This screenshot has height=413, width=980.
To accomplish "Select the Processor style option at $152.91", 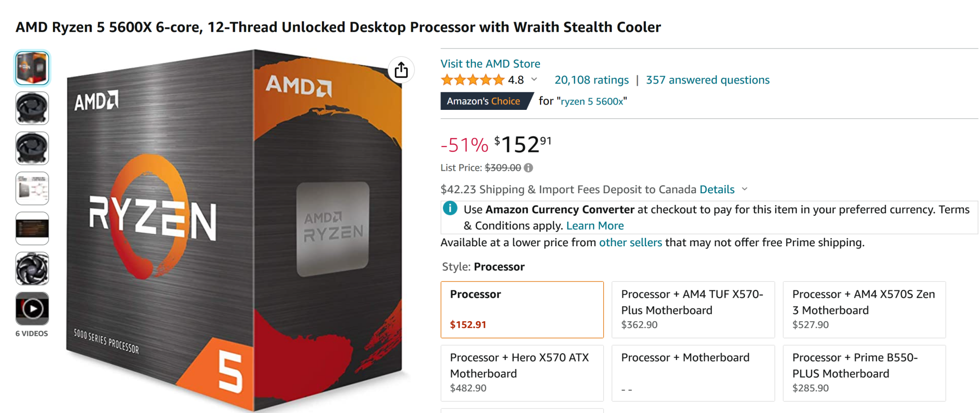I will pos(522,310).
